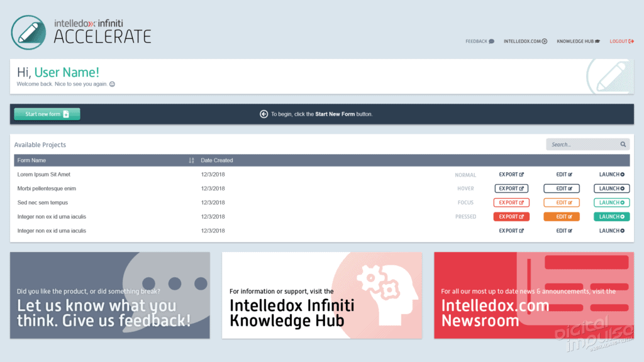Click the PRESSED state label

click(x=465, y=217)
